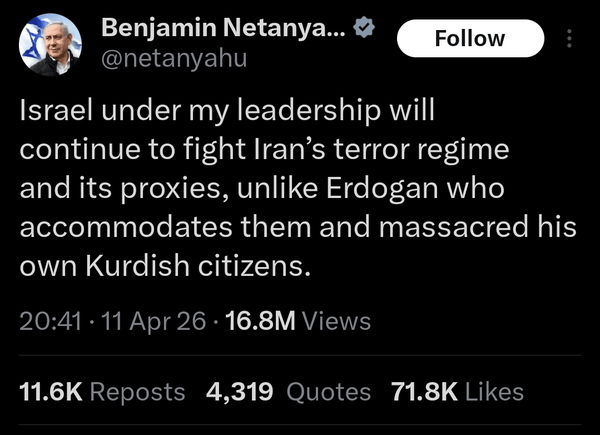Click the 4,319 quote count
The image size is (600, 435).
[239, 391]
